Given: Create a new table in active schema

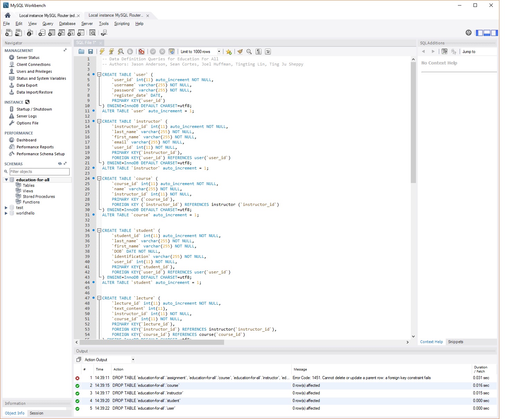Looking at the screenshot, I should click(52, 33).
